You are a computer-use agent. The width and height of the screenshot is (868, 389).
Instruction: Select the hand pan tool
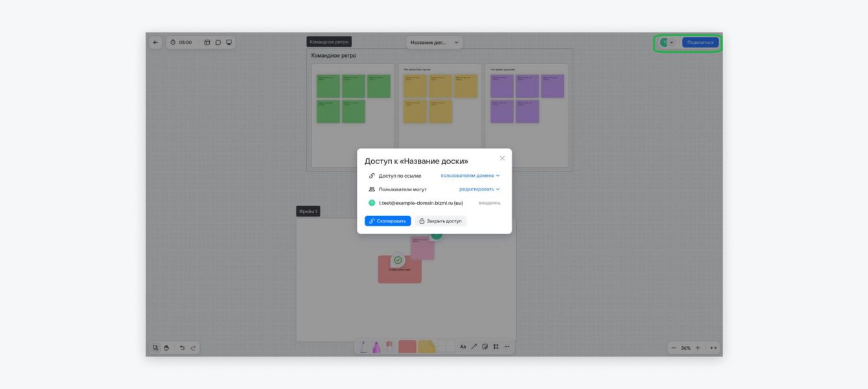tap(166, 348)
